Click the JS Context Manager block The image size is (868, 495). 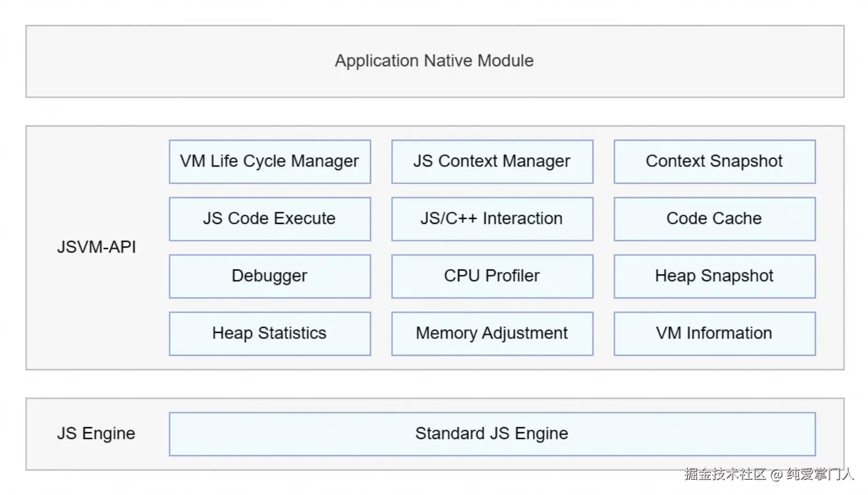(x=492, y=162)
